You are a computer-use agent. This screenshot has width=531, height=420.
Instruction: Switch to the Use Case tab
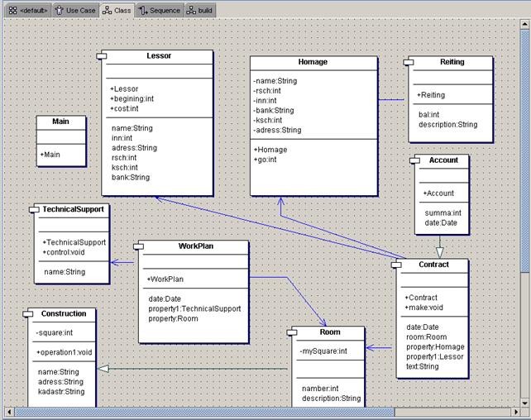[74, 11]
